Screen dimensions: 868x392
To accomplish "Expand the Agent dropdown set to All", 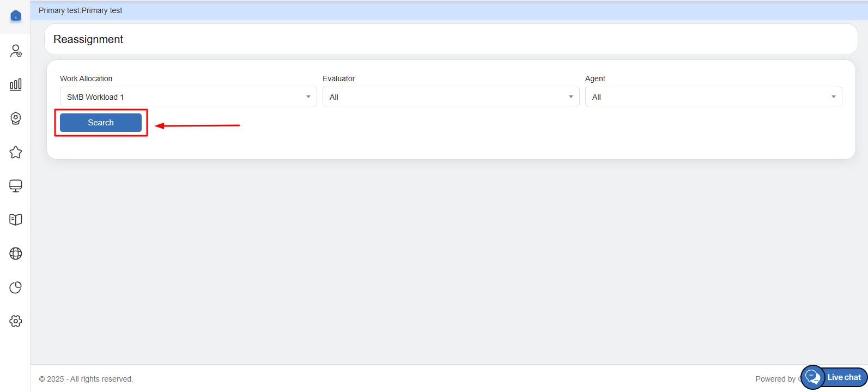I will [x=713, y=97].
